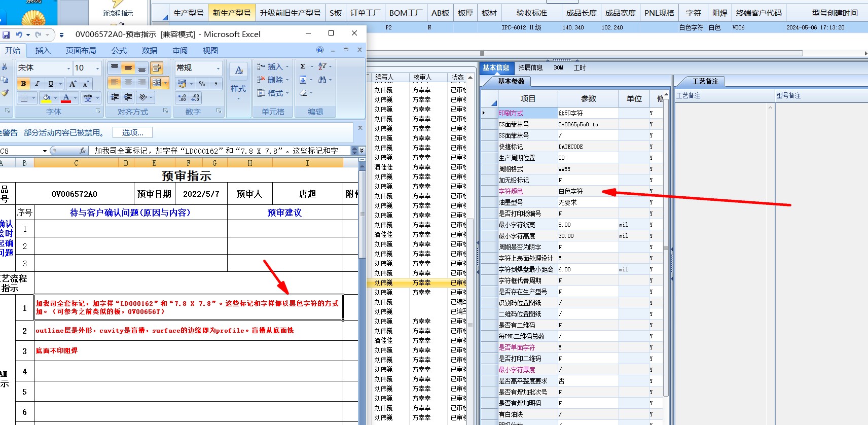Switch to the 插入 ribbon tab
The width and height of the screenshot is (868, 425).
pyautogui.click(x=43, y=50)
